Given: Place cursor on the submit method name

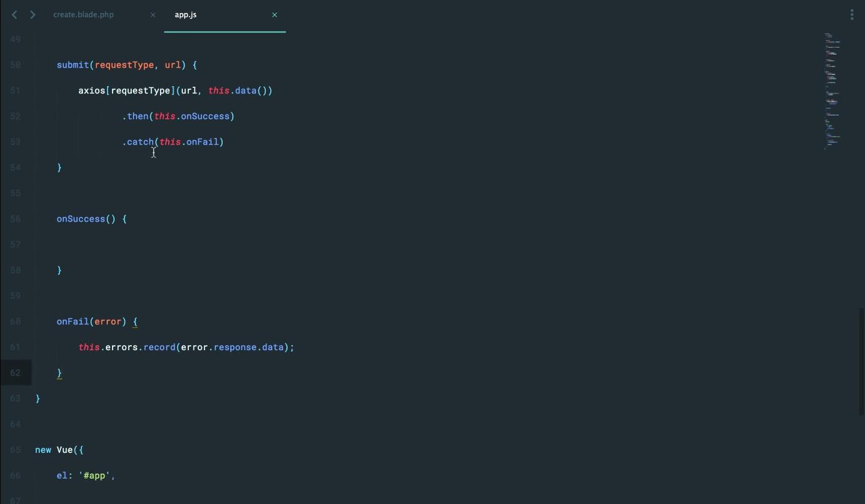Looking at the screenshot, I should point(73,65).
